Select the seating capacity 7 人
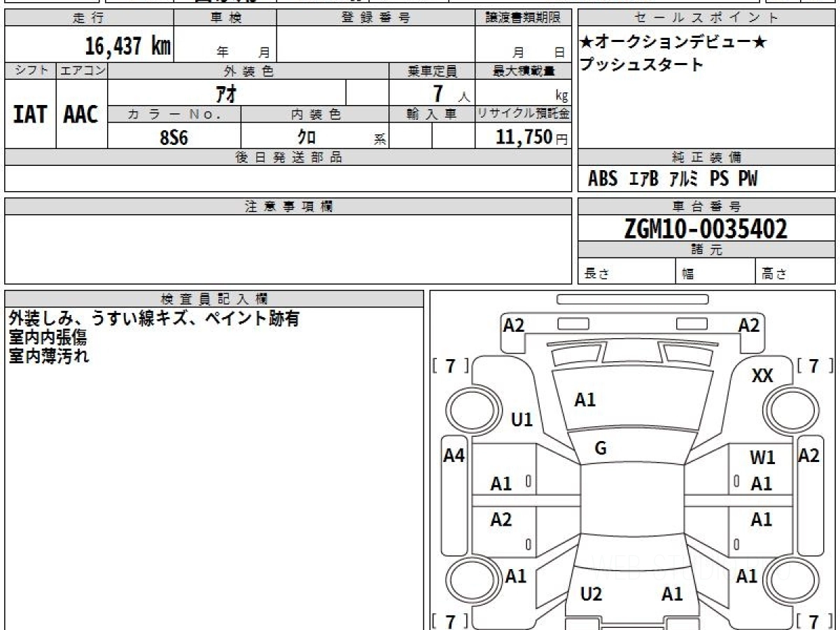 451,93
